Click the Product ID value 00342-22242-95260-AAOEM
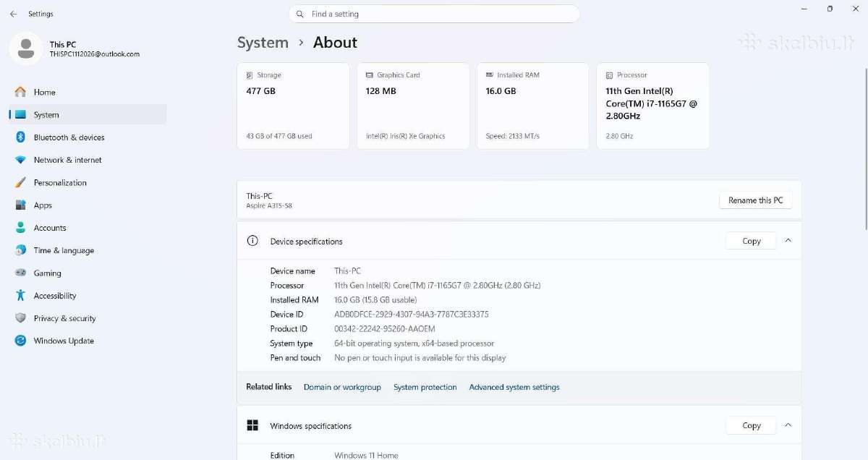 (385, 329)
